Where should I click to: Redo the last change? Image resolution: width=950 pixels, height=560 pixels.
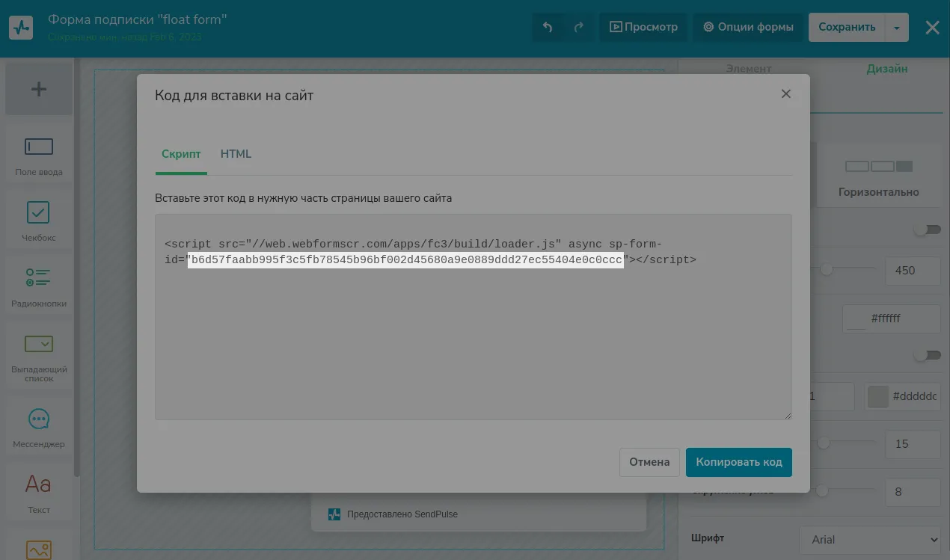tap(578, 27)
